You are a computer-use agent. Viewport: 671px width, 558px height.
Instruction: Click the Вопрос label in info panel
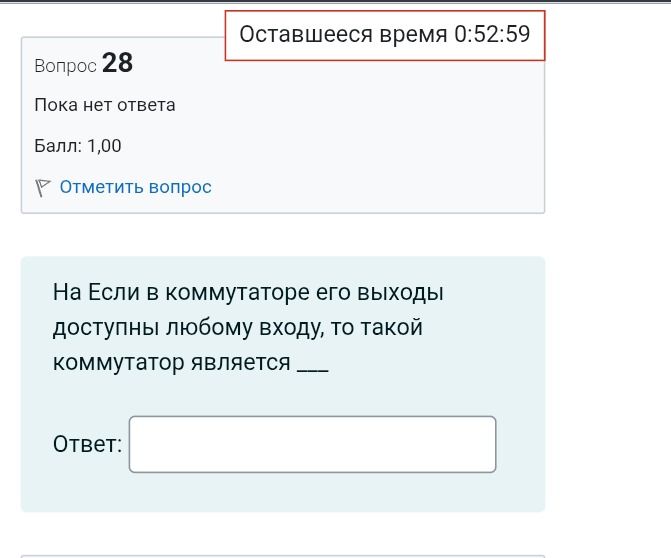pyautogui.click(x=65, y=66)
